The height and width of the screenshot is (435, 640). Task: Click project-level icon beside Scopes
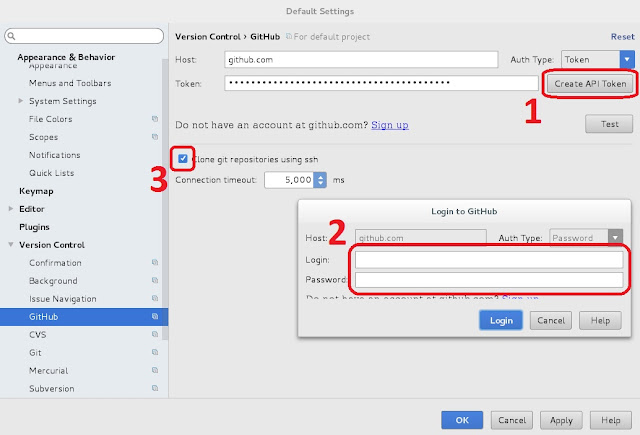[x=155, y=137]
